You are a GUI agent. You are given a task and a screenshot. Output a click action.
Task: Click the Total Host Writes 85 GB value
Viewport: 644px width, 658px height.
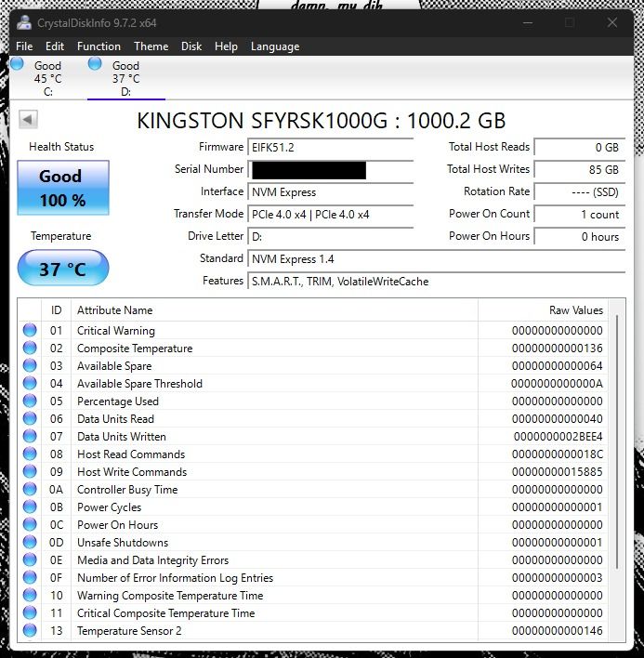580,169
